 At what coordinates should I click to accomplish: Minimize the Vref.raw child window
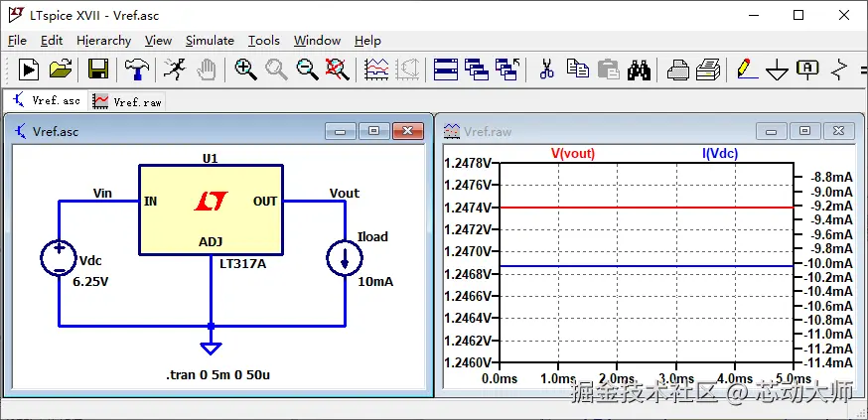point(771,131)
